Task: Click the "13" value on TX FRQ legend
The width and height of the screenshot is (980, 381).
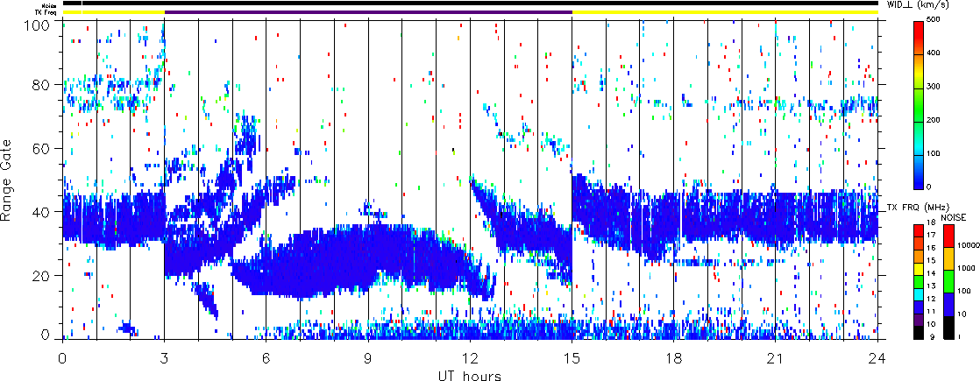Action: click(931, 286)
